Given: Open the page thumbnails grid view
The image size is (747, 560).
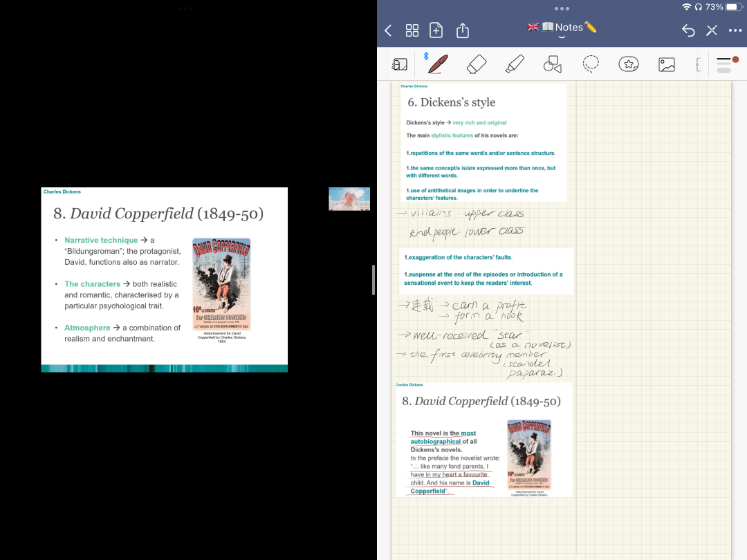Looking at the screenshot, I should tap(412, 30).
